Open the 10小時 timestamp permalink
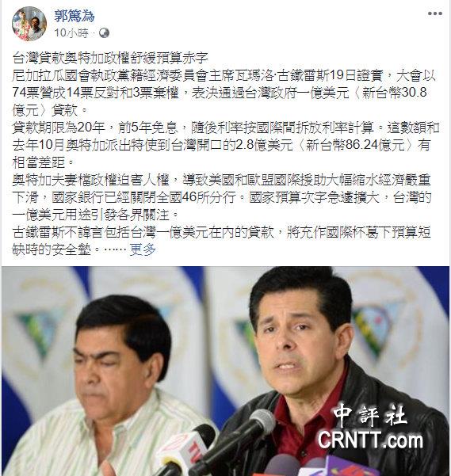 (71, 32)
